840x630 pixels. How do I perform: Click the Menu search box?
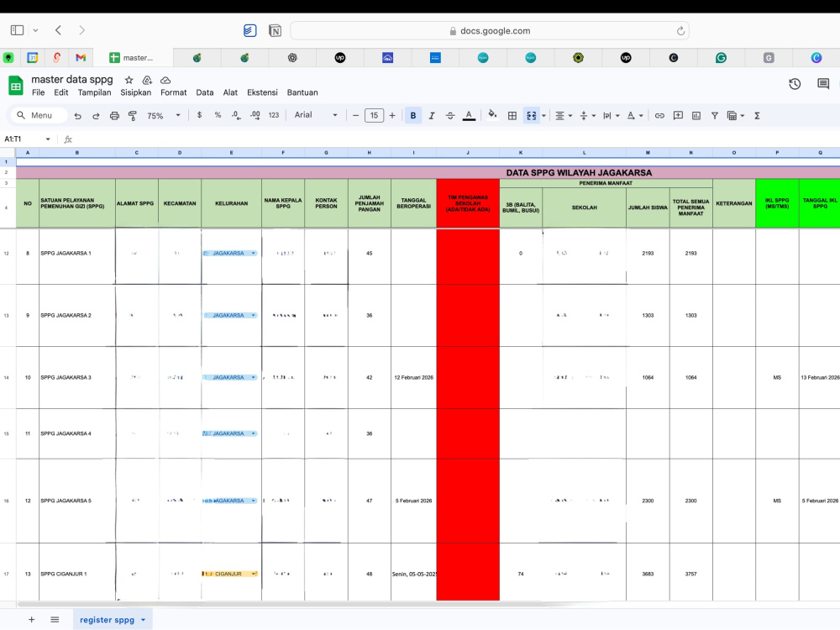(x=39, y=115)
